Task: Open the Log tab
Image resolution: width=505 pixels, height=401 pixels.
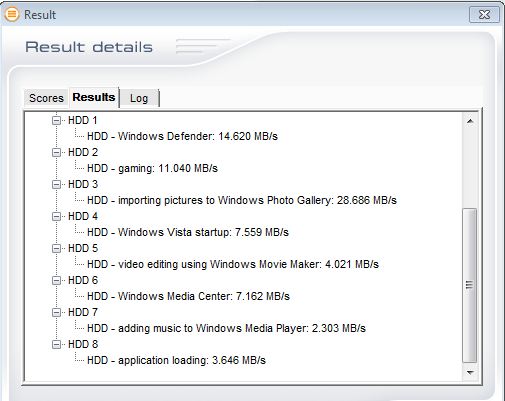Action: [x=139, y=98]
